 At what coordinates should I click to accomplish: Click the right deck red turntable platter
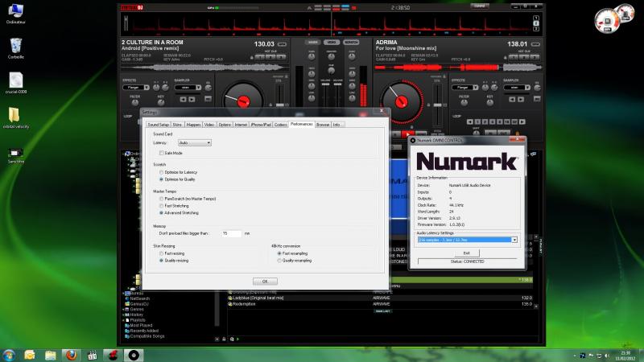pyautogui.click(x=401, y=101)
